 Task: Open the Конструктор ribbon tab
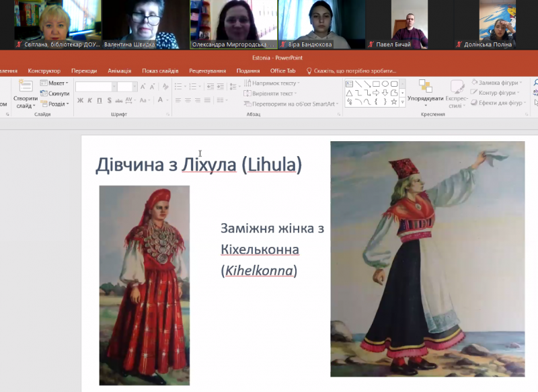(x=44, y=71)
